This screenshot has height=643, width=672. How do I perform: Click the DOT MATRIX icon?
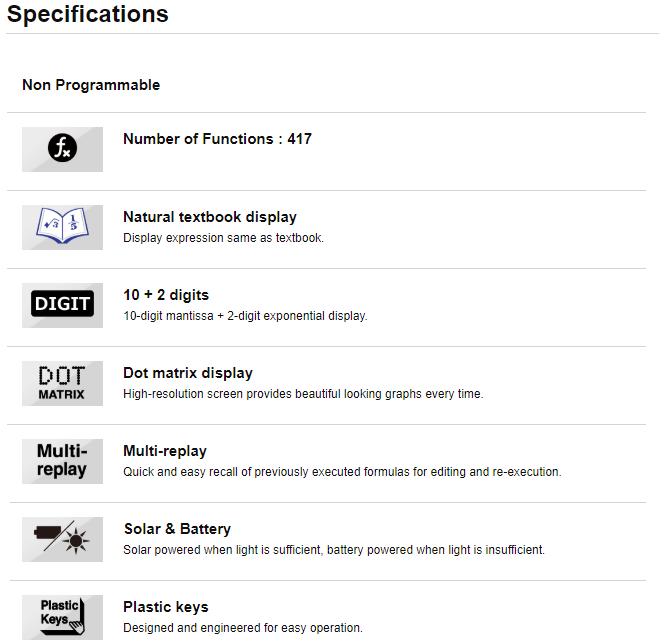click(x=63, y=383)
